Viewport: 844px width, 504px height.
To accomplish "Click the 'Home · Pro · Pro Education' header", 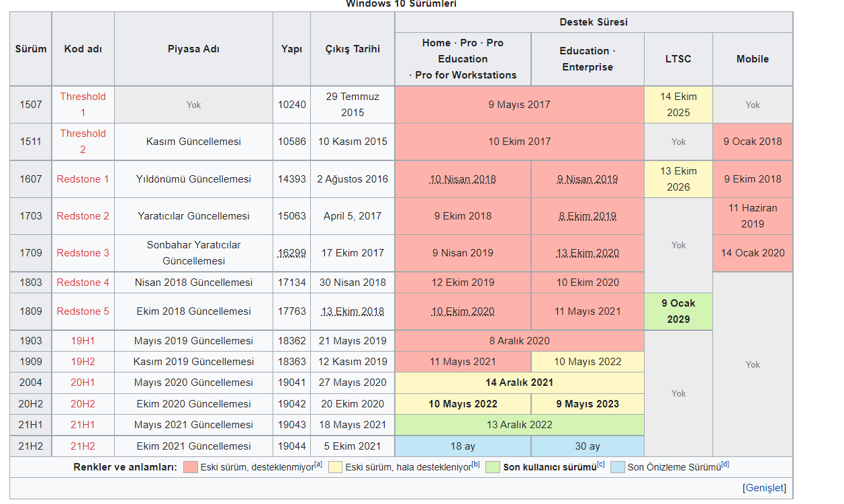I will [463, 59].
